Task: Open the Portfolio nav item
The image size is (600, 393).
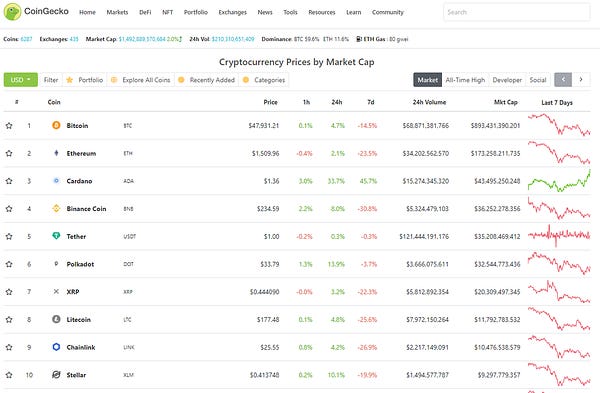Action: (196, 12)
